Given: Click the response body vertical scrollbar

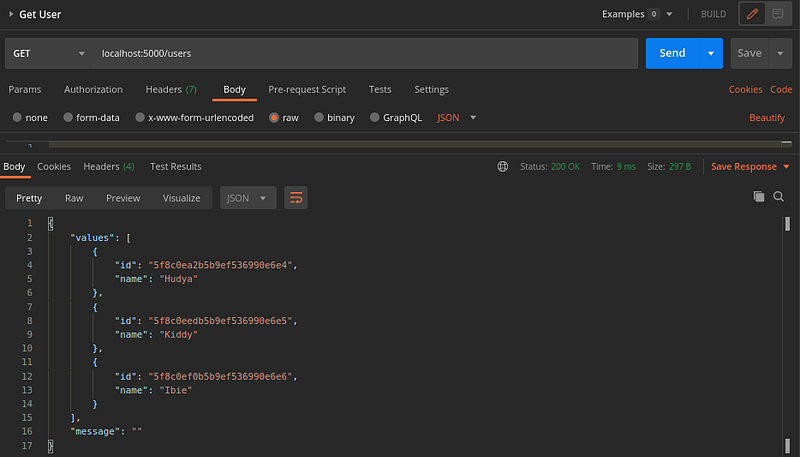Looking at the screenshot, I should [x=787, y=334].
